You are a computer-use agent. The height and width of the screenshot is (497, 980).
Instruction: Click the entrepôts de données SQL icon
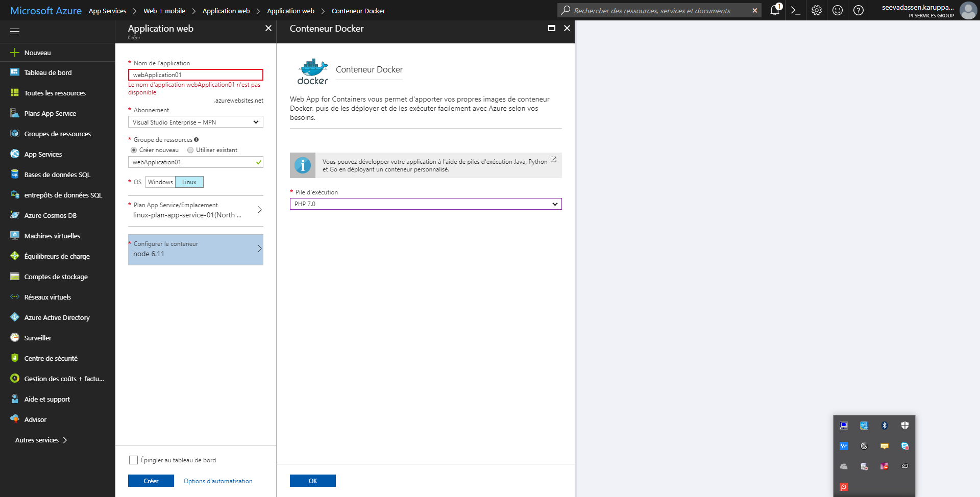pyautogui.click(x=15, y=195)
